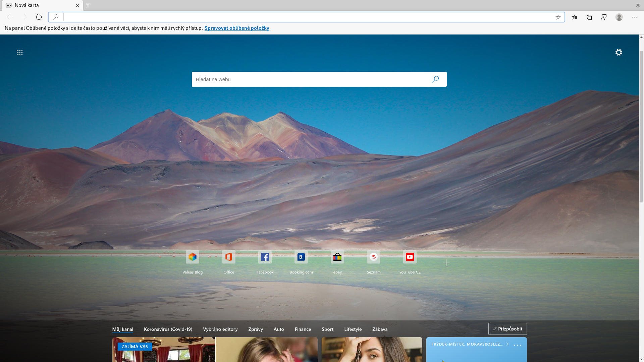Reload the current page

tap(39, 17)
